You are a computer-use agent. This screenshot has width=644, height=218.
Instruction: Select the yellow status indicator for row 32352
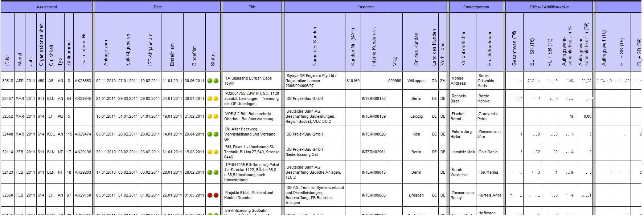point(213,116)
